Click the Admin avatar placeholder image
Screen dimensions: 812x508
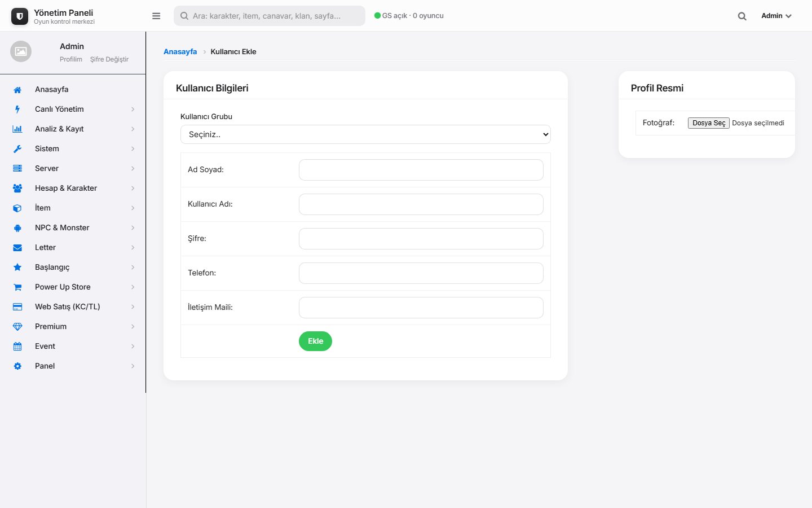click(21, 51)
